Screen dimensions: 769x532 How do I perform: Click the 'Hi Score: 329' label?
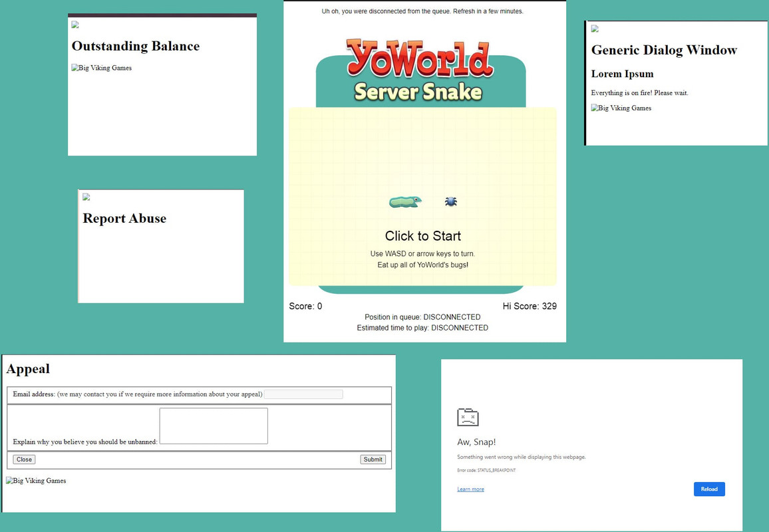530,306
